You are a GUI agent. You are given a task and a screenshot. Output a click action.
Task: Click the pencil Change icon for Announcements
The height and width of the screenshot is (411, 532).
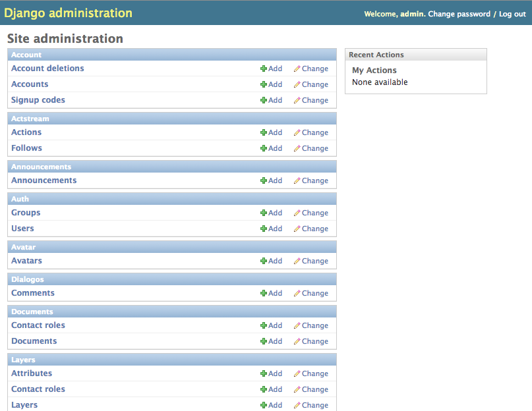point(297,180)
